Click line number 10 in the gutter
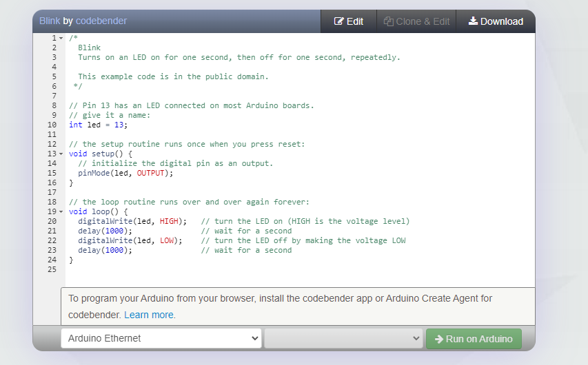Screen dimensions: 588x365 coord(52,125)
